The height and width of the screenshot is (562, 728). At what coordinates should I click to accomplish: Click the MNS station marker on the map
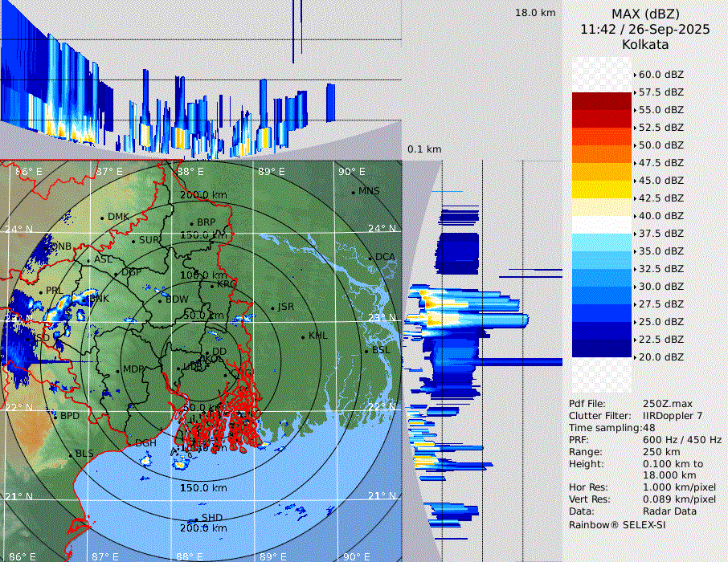[354, 192]
